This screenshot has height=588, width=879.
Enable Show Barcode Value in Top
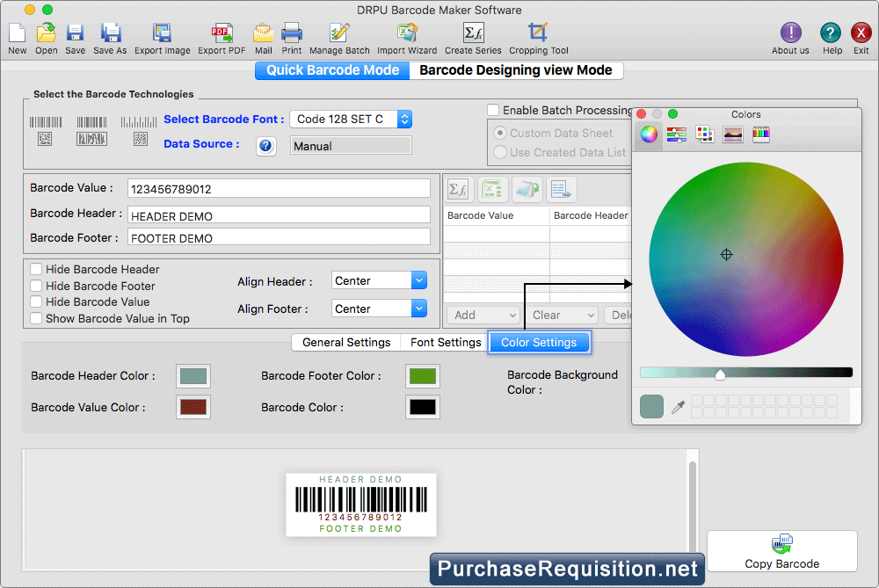(35, 318)
